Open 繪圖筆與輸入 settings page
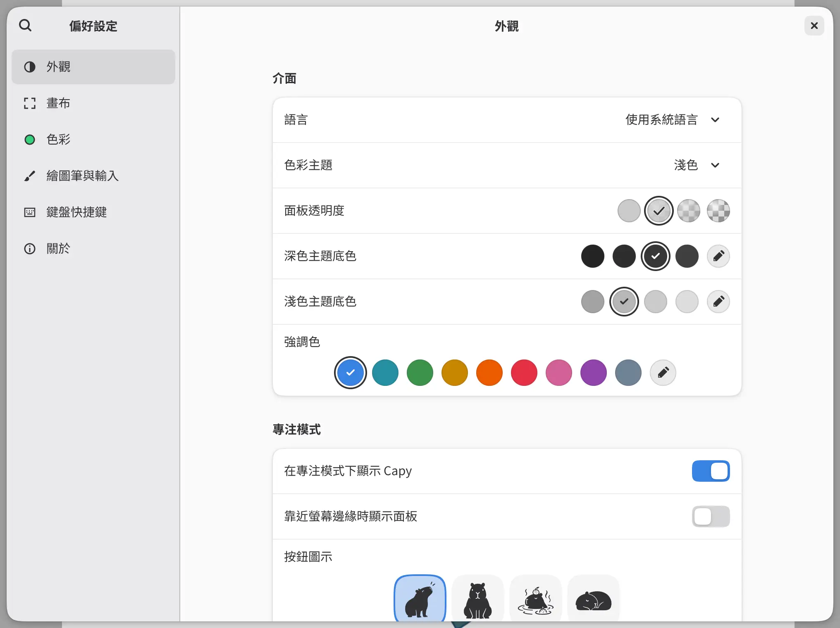 (x=93, y=176)
